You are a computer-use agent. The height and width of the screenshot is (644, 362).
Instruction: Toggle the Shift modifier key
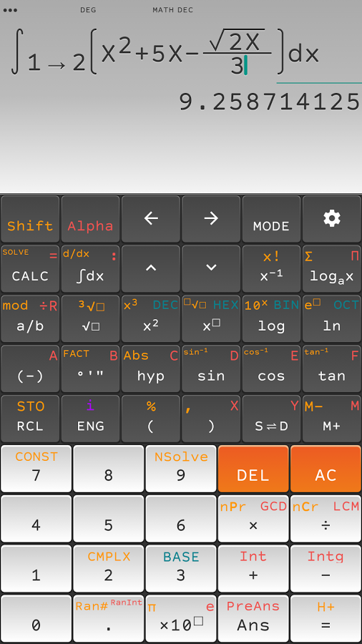[x=30, y=219]
